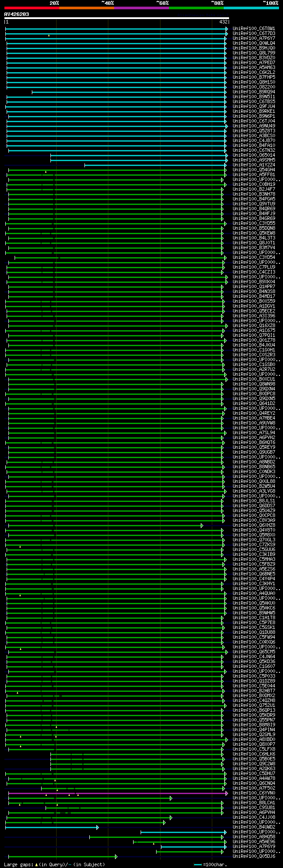Click the cyan ~100% identity legend bar

tap(251, 8)
